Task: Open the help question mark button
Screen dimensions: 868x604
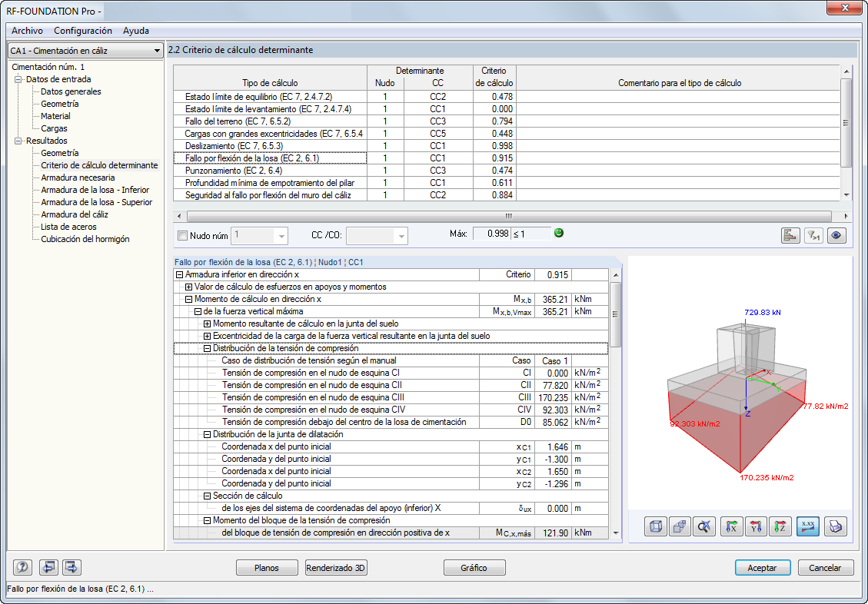Action: pyautogui.click(x=23, y=567)
